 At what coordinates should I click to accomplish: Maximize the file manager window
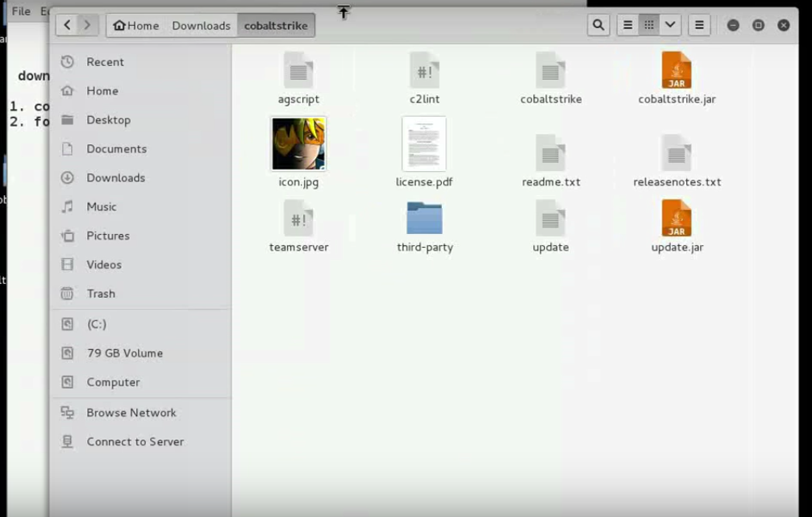pos(758,25)
